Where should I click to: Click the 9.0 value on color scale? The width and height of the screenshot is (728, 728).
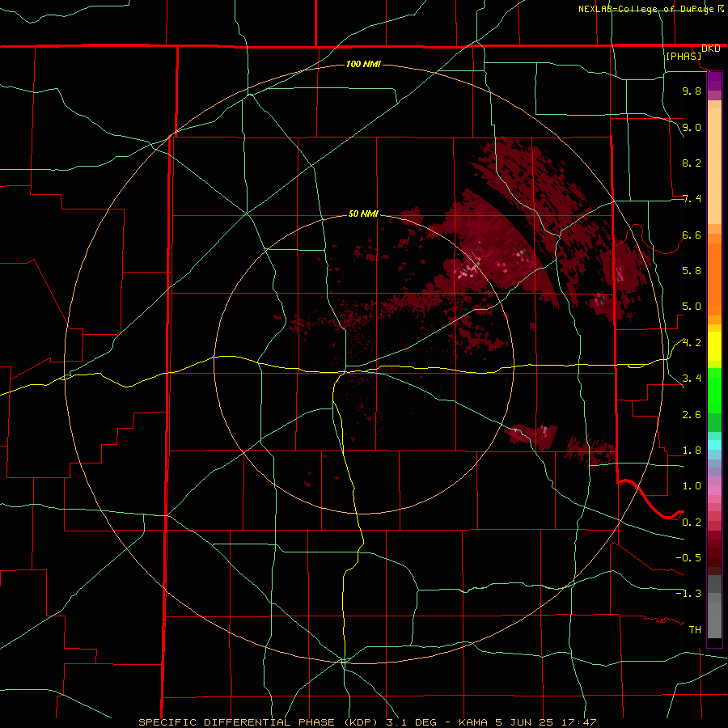[x=692, y=127]
